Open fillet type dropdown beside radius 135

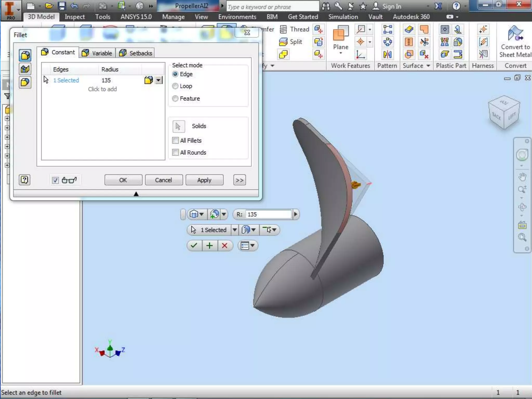(159, 80)
